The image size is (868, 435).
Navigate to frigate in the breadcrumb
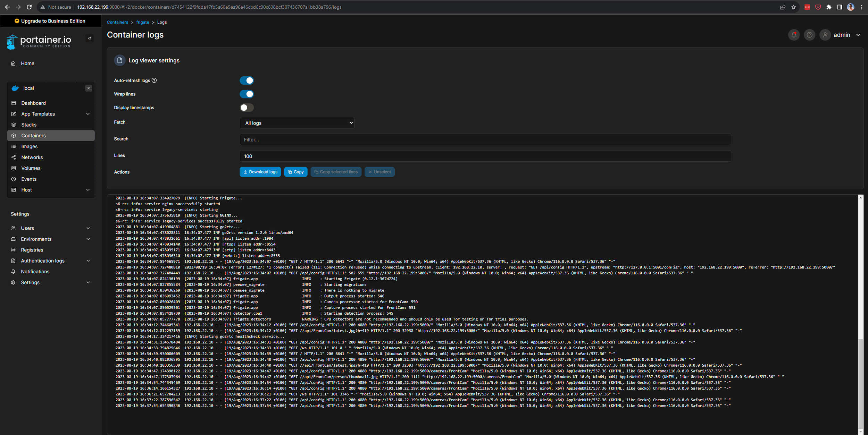tap(142, 22)
